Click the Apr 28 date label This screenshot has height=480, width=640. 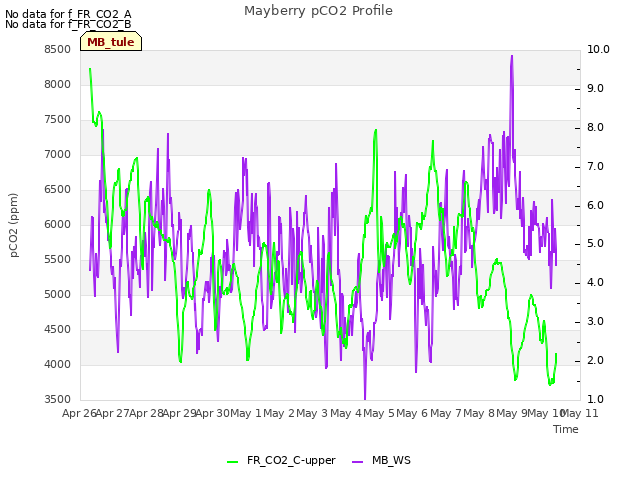[147, 414]
